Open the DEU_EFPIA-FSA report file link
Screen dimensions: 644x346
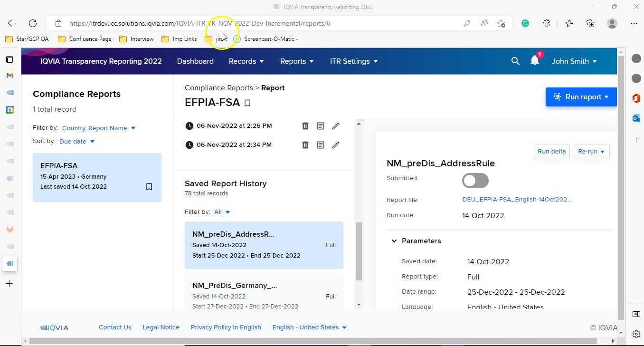click(x=517, y=200)
